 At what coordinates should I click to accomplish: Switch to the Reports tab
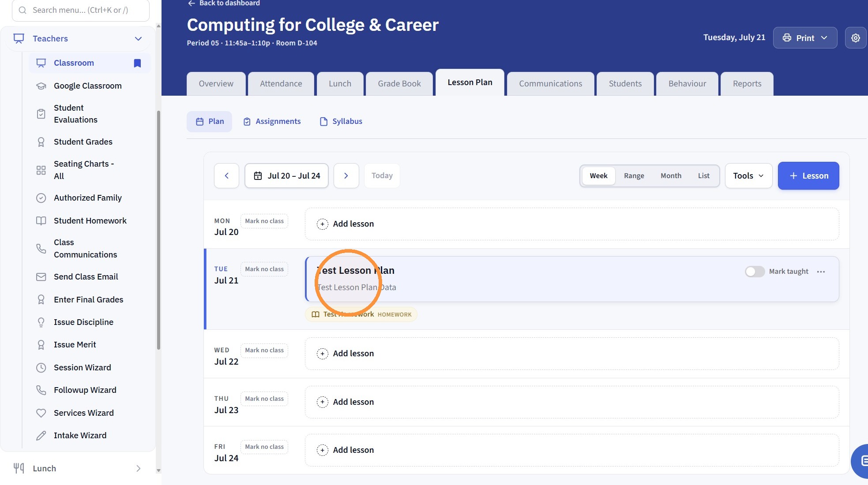(747, 84)
